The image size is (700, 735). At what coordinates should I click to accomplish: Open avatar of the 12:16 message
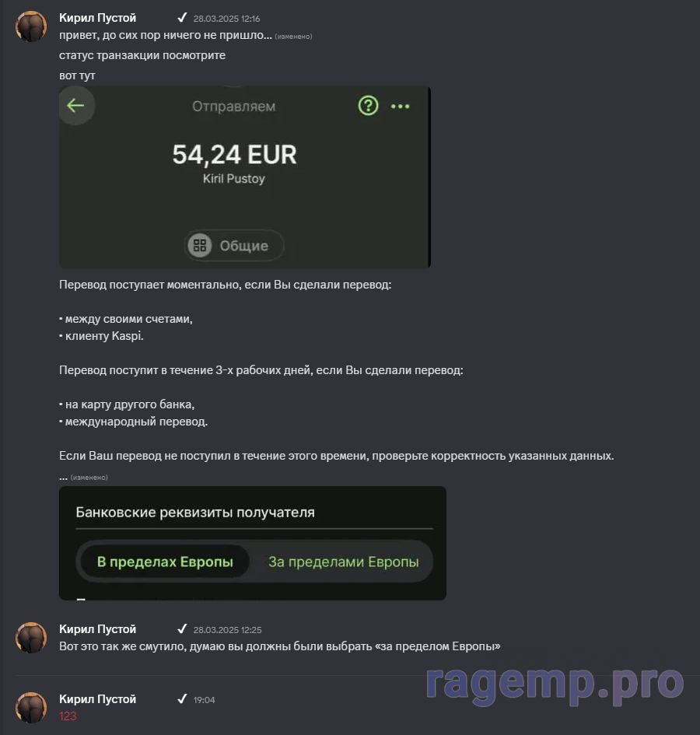click(x=31, y=26)
